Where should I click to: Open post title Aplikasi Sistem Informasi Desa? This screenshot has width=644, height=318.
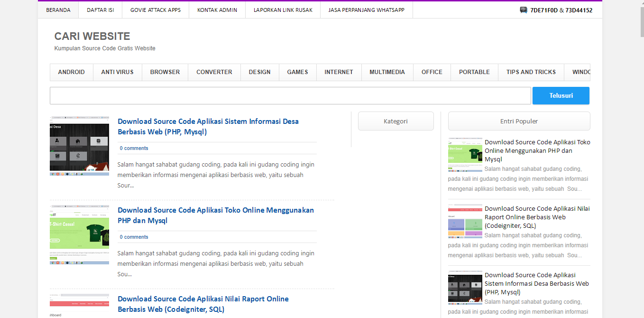208,127
